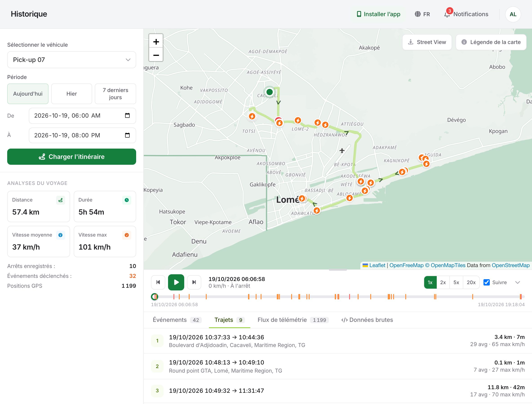Select trip 1 Boulevard d'Adjidoadin row
Viewport: 532px width, 404px height.
338,341
